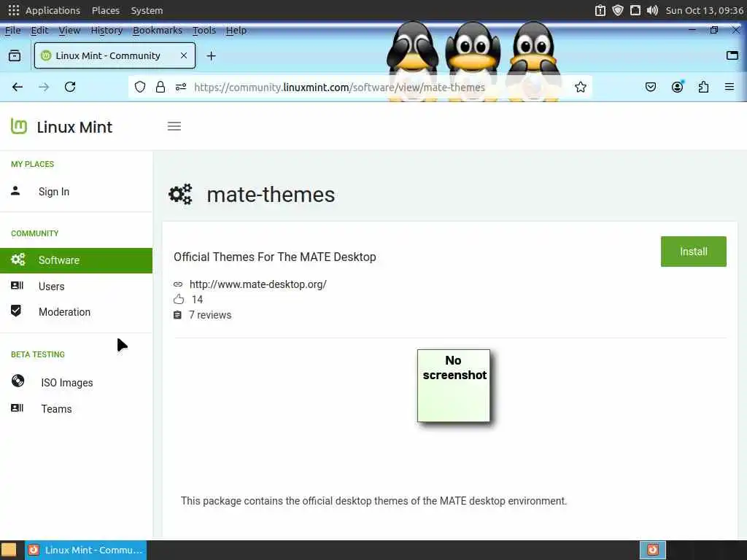Open the recent tabs list button
The height and width of the screenshot is (560, 747).
pos(15,55)
